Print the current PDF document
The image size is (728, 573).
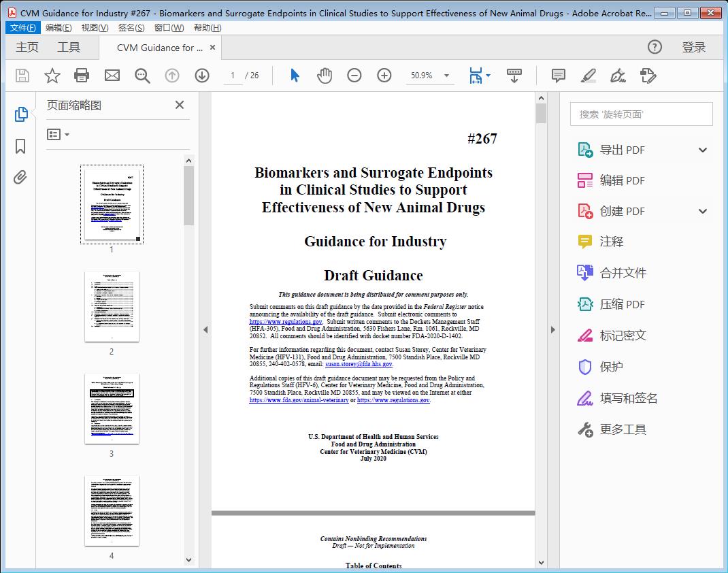[82, 76]
